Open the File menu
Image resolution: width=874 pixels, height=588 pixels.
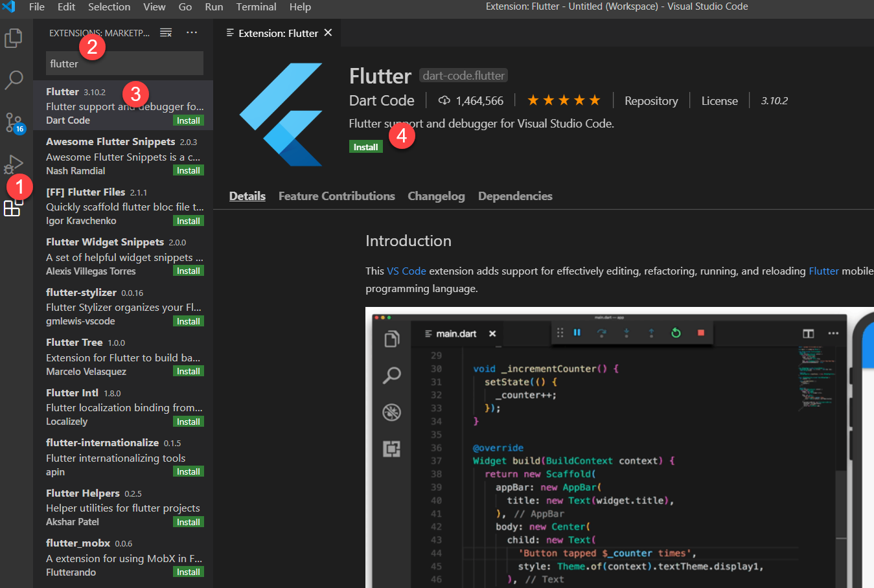(x=37, y=7)
